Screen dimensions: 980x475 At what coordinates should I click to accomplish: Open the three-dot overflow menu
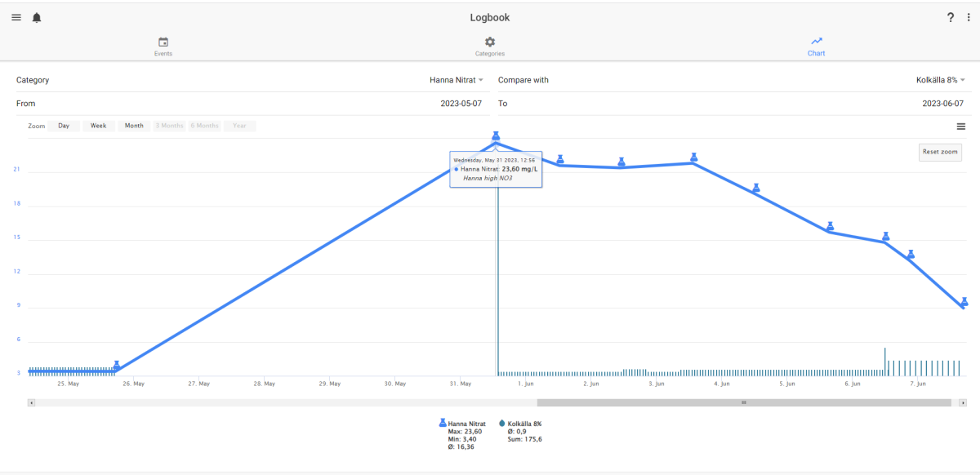(x=969, y=17)
